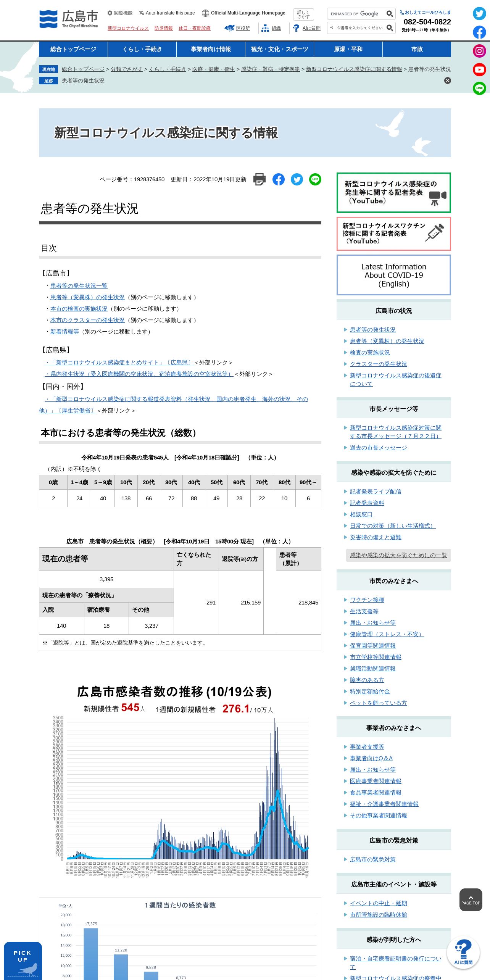Open 原爆・平和 navigation tab
The width and height of the screenshot is (490, 980).
pyautogui.click(x=348, y=49)
